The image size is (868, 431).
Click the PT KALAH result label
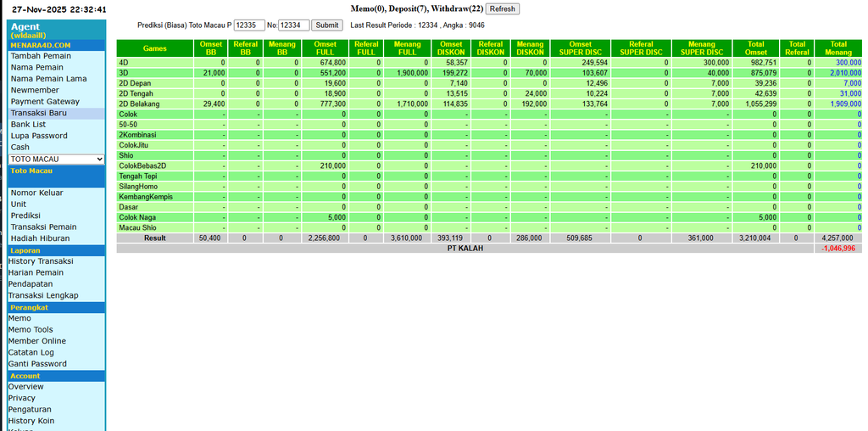pos(465,249)
